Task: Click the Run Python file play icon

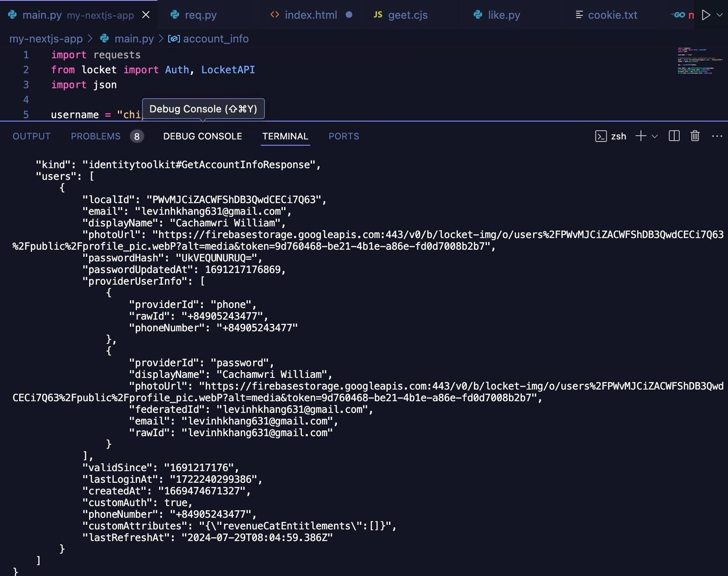Action: click(706, 15)
